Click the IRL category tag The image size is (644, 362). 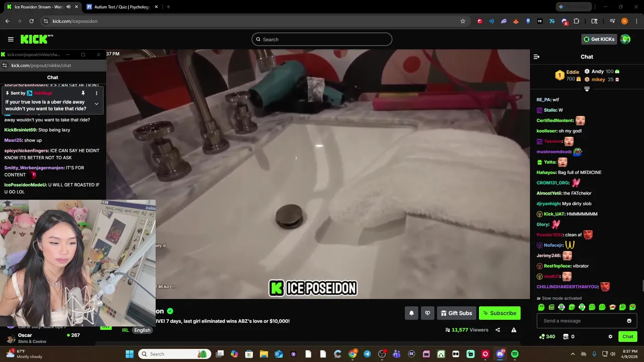pyautogui.click(x=125, y=330)
